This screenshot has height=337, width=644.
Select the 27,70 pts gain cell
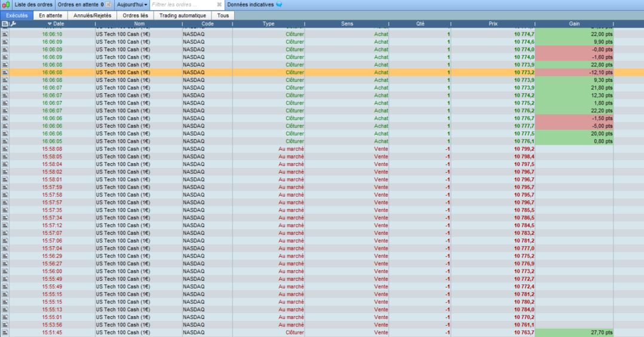click(x=574, y=332)
